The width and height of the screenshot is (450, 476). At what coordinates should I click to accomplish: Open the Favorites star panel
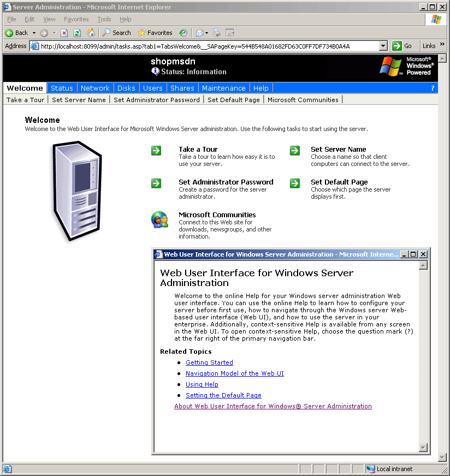[x=155, y=33]
